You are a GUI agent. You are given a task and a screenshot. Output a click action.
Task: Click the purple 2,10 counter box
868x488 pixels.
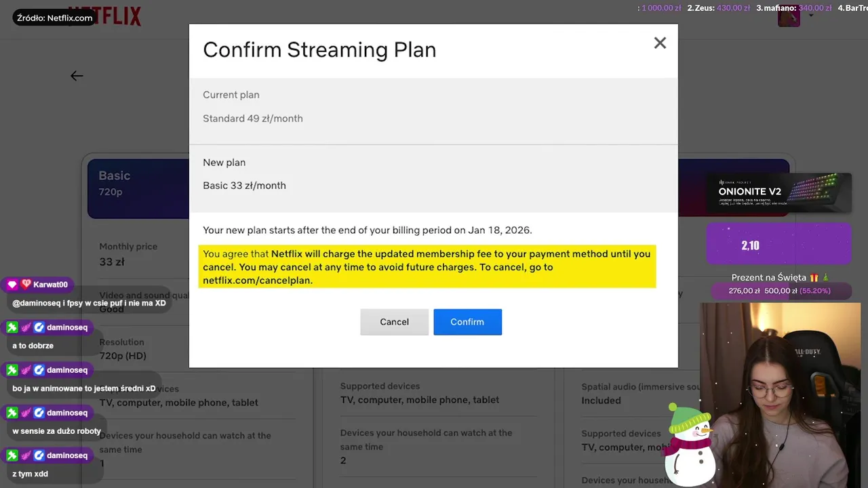click(778, 245)
